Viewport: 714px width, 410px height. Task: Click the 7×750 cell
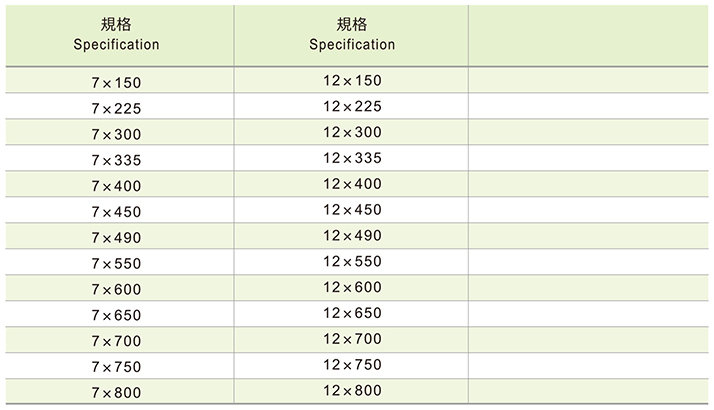(x=117, y=366)
